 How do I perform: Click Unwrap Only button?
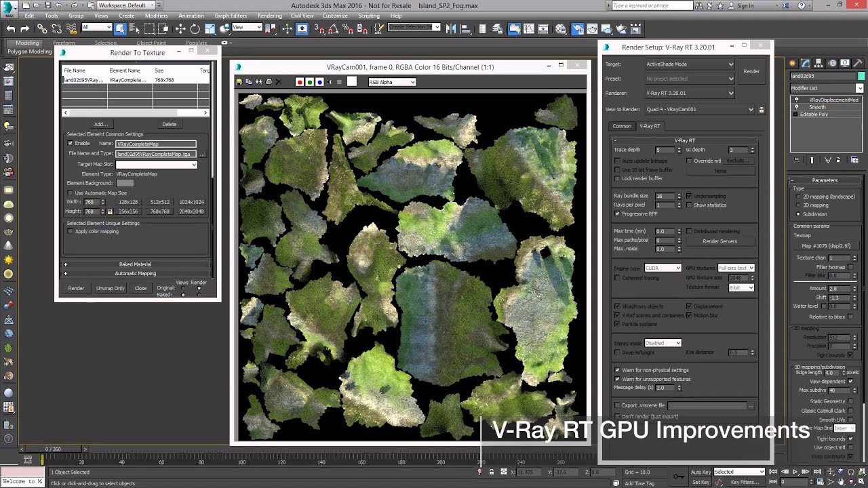[x=110, y=288]
